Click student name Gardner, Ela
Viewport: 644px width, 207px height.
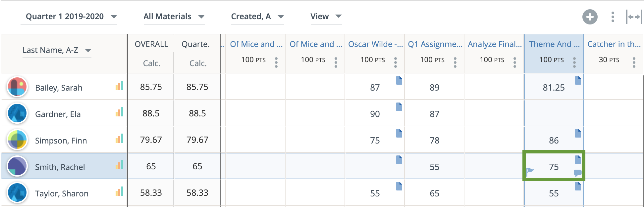pos(58,114)
